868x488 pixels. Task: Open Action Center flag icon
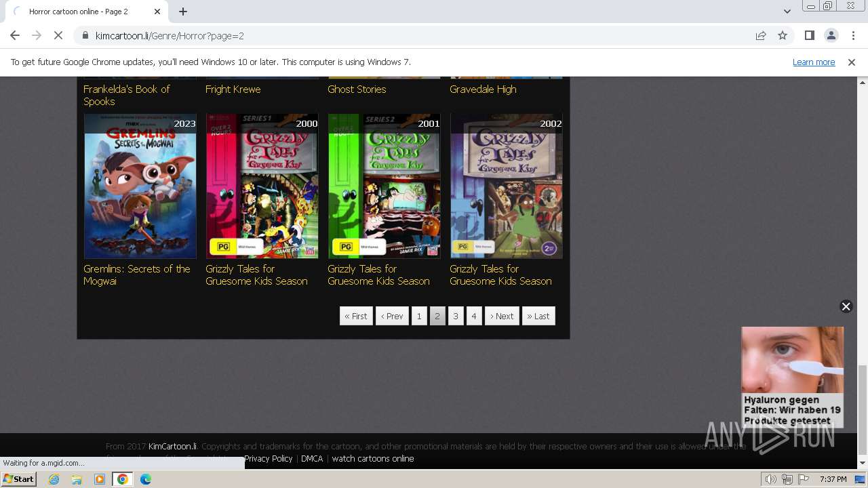pos(804,479)
